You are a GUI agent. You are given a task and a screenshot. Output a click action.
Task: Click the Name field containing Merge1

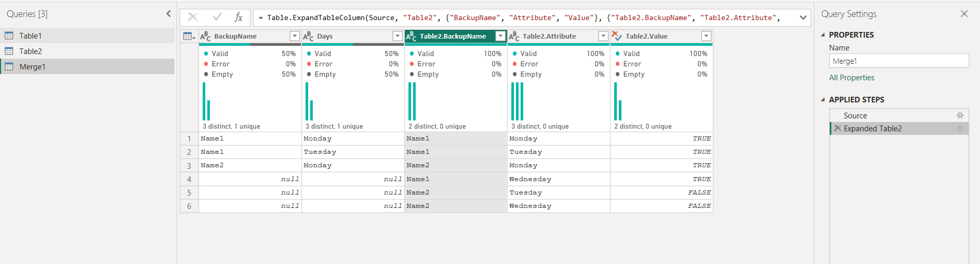pos(899,61)
